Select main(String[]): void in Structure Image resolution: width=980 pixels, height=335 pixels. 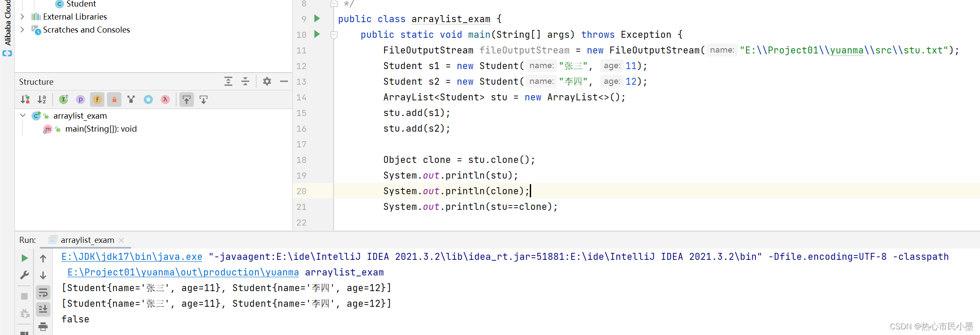tap(101, 129)
